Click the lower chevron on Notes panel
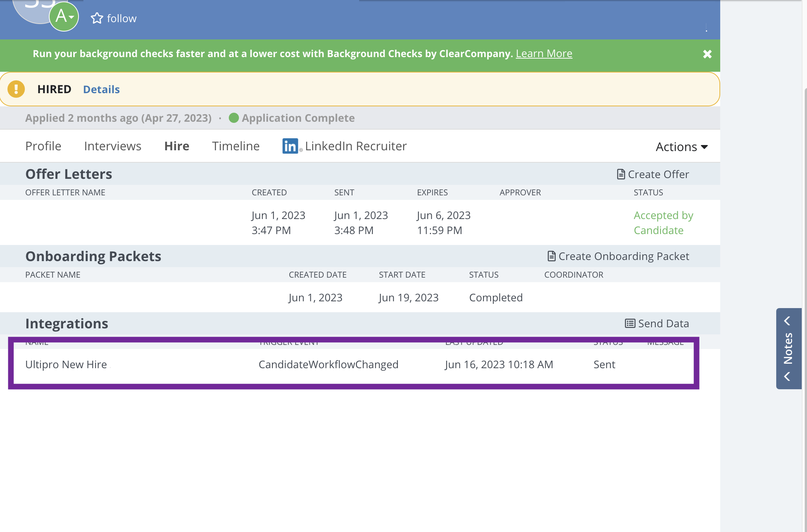Screen dimensions: 807x532 pyautogui.click(x=787, y=376)
